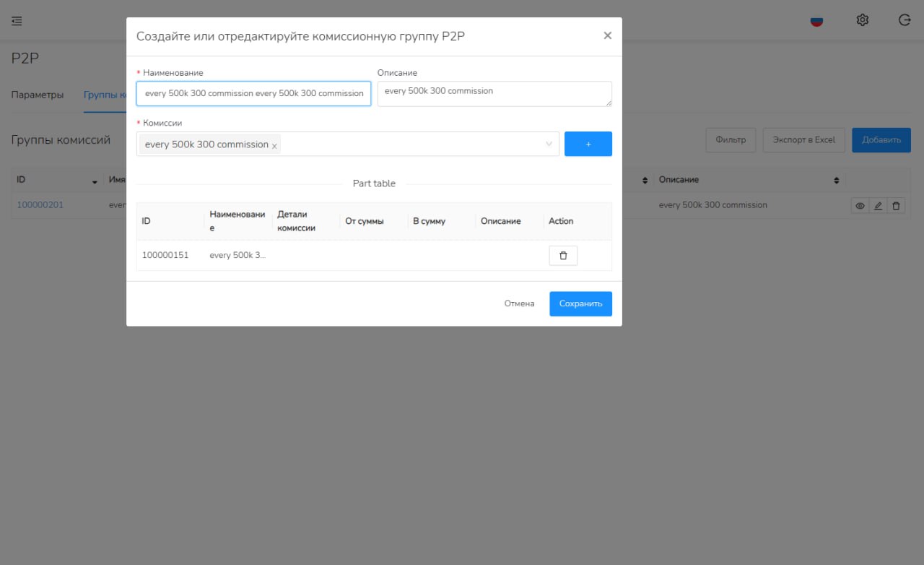Click the trash icon in groups table row
This screenshot has height=565, width=924.
(x=896, y=206)
